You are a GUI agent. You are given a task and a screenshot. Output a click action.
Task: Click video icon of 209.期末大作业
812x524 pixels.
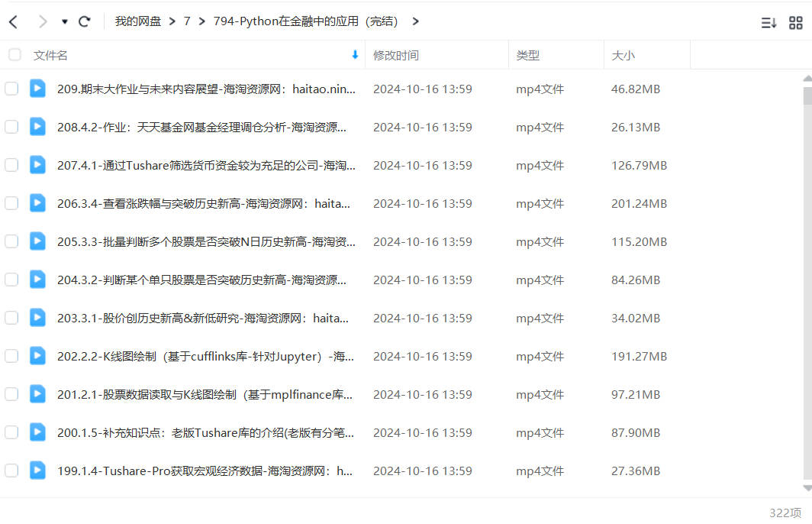[x=37, y=88]
